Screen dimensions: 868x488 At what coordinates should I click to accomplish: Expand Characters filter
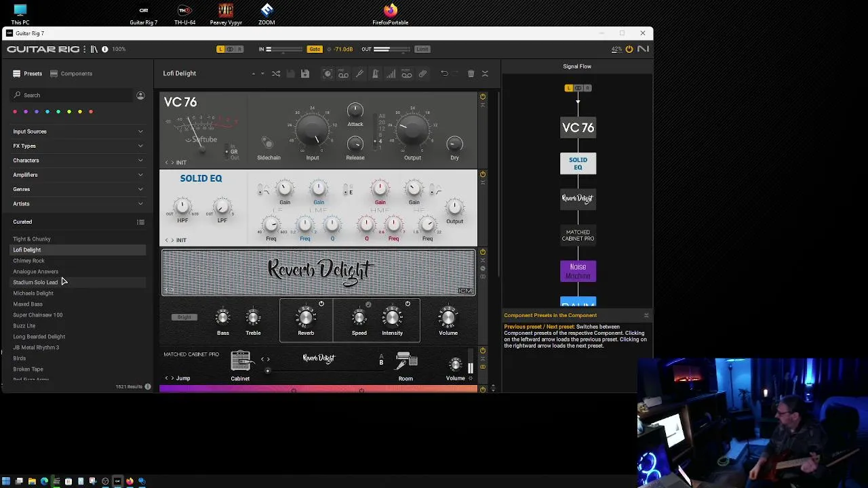tap(78, 161)
